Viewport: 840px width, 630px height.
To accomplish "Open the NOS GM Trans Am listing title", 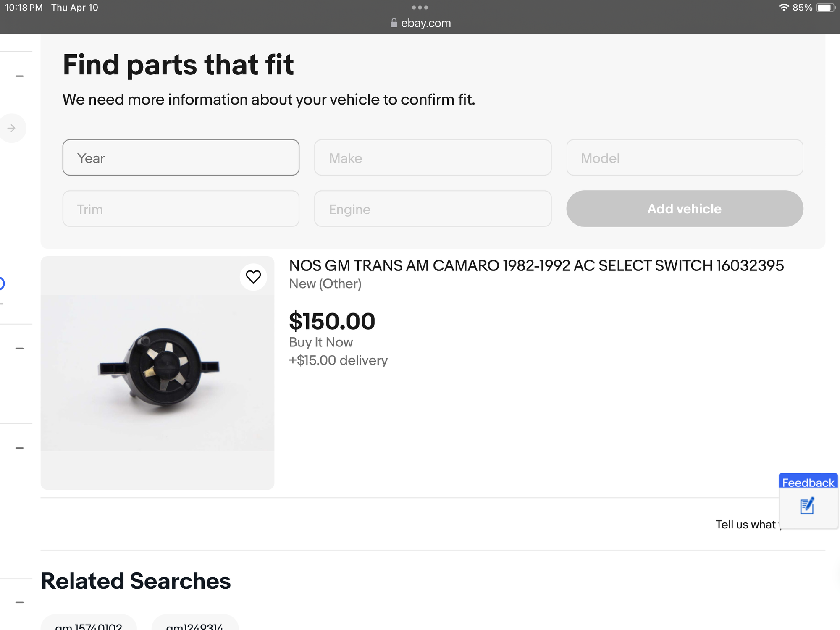I will [x=536, y=266].
